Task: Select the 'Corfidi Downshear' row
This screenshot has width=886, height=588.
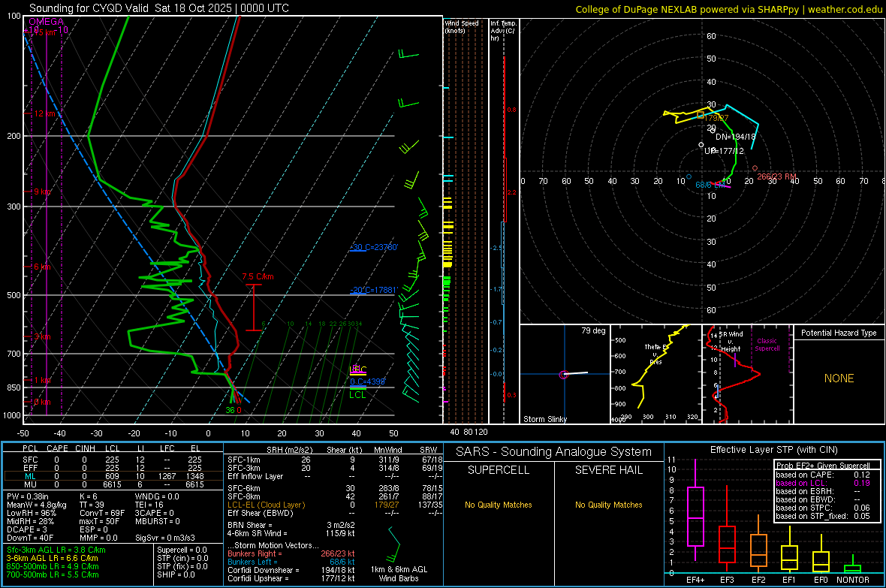Action: click(291, 570)
